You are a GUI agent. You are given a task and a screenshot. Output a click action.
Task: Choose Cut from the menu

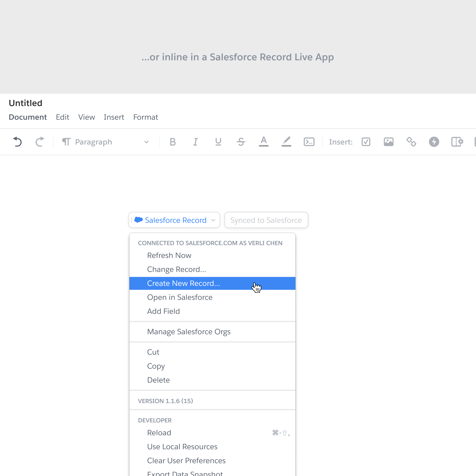[x=212, y=352]
